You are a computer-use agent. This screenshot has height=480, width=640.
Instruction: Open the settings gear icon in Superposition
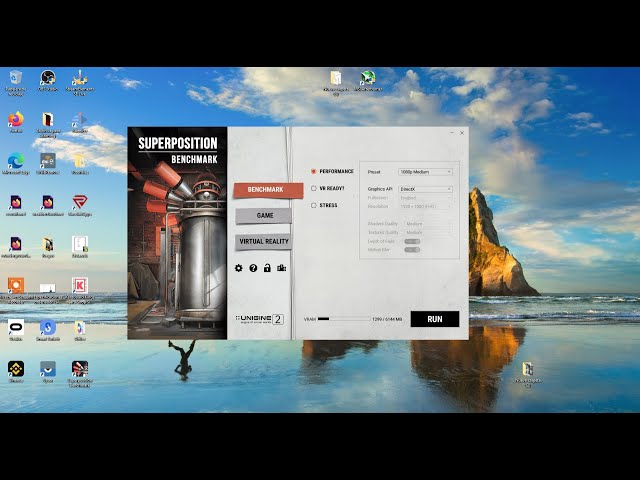(x=238, y=268)
